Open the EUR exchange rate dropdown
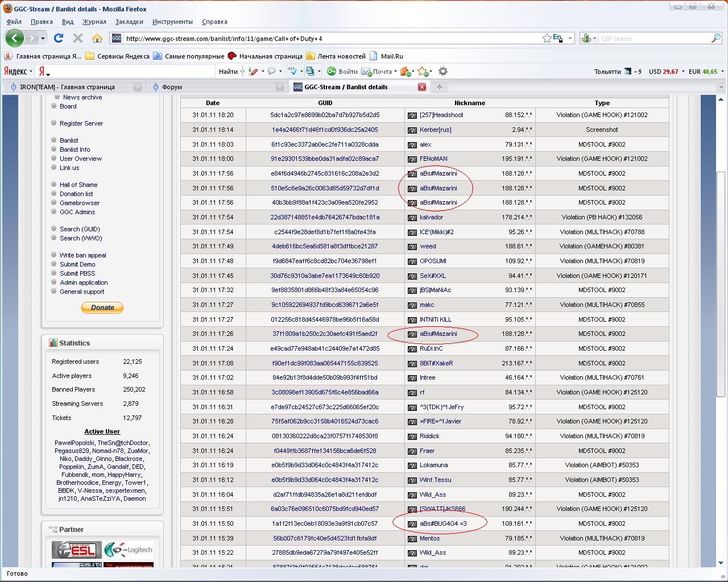 (x=722, y=72)
